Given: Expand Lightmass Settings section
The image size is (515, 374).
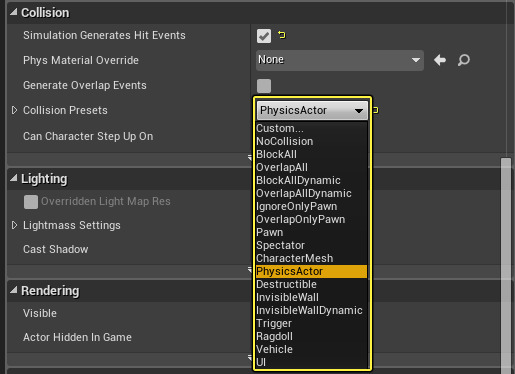Looking at the screenshot, I should [x=14, y=225].
